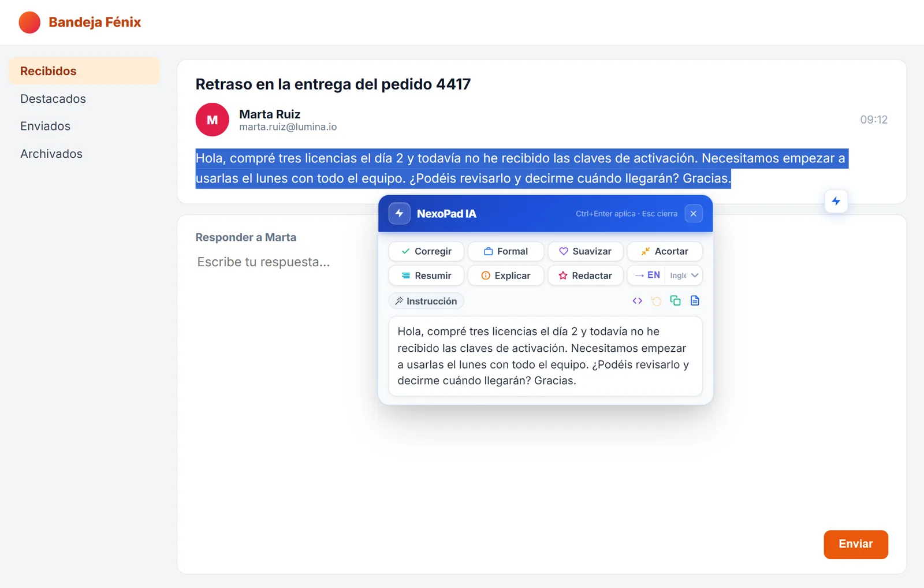
Task: Choose the Redactar action
Action: click(586, 276)
